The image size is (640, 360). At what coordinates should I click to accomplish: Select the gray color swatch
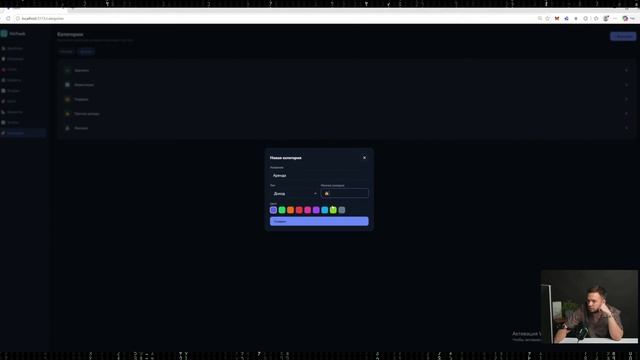342,210
